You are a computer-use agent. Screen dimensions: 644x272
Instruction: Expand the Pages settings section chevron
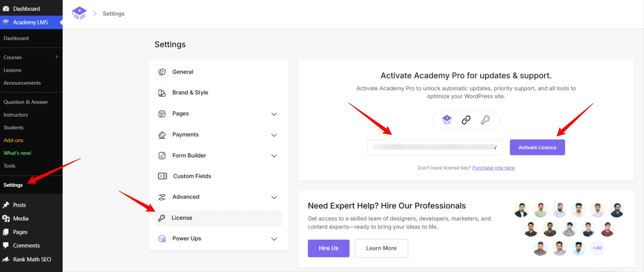coord(274,114)
